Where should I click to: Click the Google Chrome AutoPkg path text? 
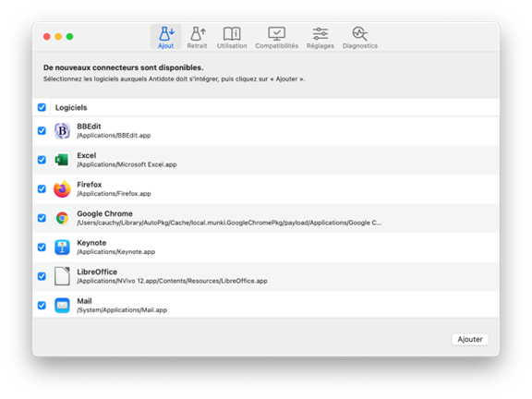[229, 223]
